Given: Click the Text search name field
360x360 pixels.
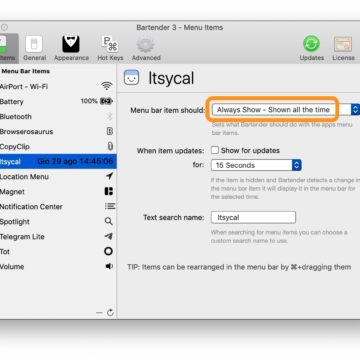Looking at the screenshot, I should (253, 217).
